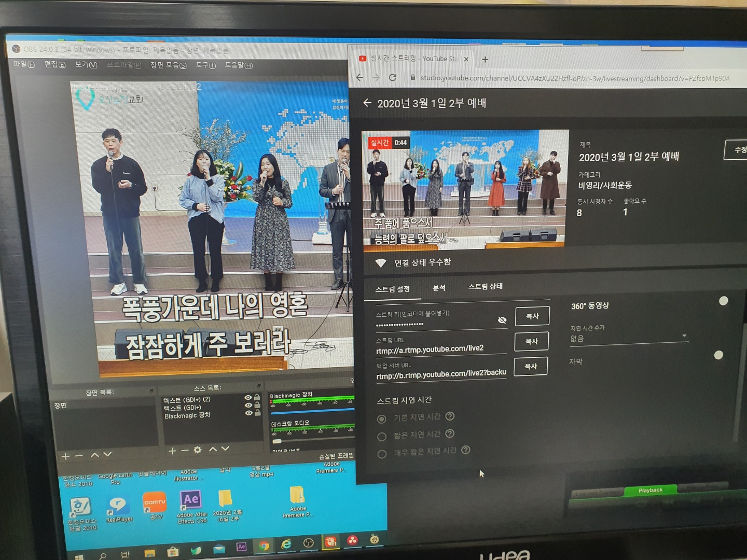The height and width of the screenshot is (560, 747).
Task: Open the 지연 시간 추가 dropdown
Action: click(x=629, y=338)
